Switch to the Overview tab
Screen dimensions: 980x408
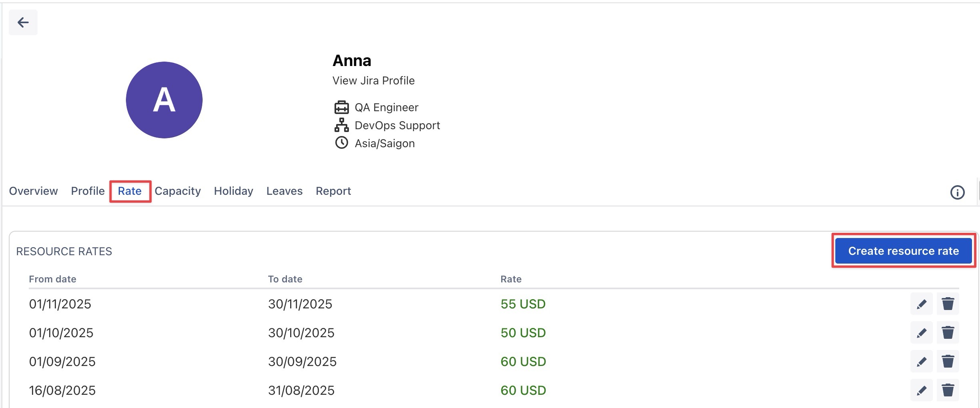(34, 191)
